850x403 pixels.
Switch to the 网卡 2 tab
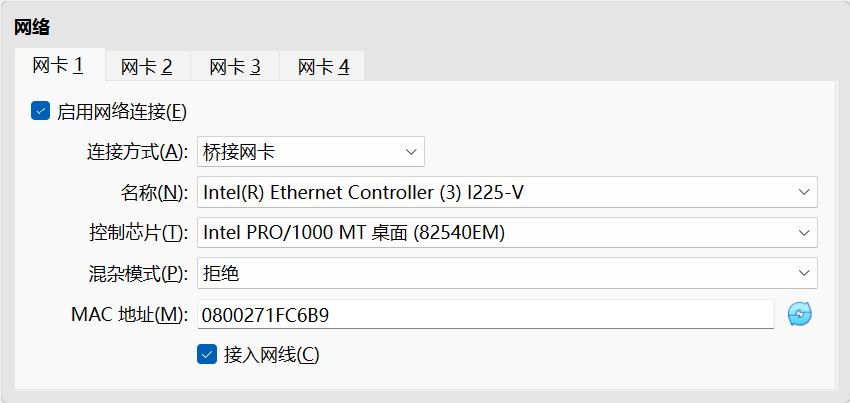click(147, 67)
